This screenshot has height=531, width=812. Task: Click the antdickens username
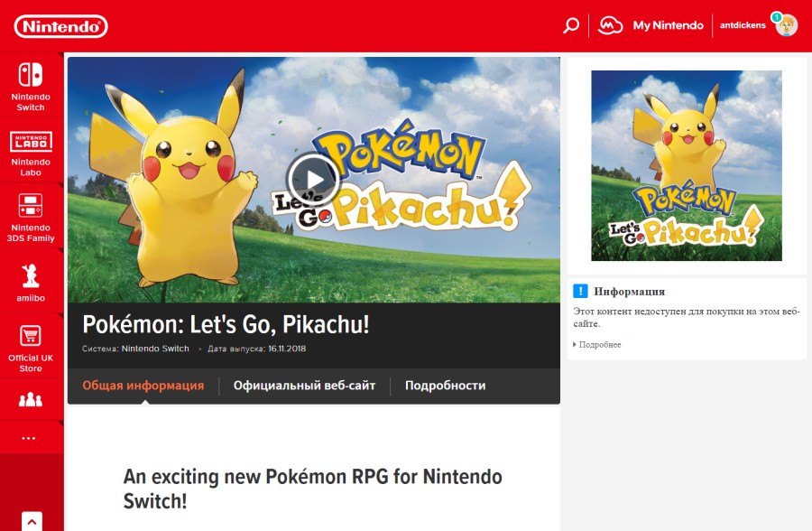click(x=743, y=25)
